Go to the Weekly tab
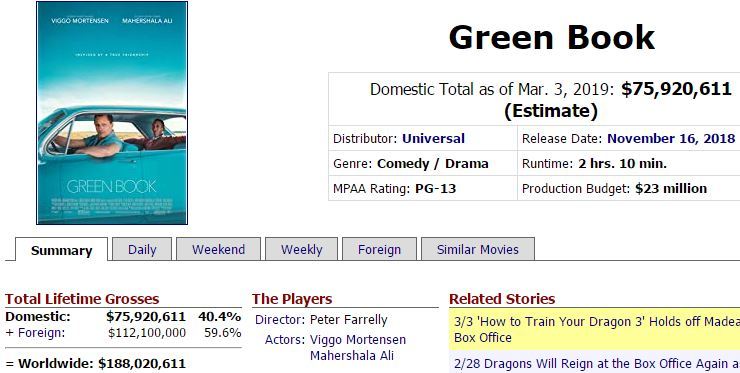 coord(302,249)
